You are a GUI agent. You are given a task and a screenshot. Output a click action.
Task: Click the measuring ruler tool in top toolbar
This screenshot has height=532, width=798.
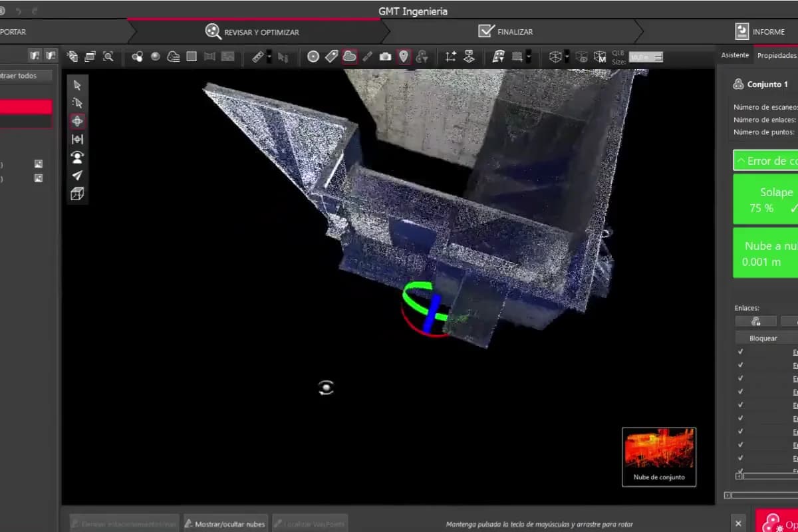tap(258, 57)
